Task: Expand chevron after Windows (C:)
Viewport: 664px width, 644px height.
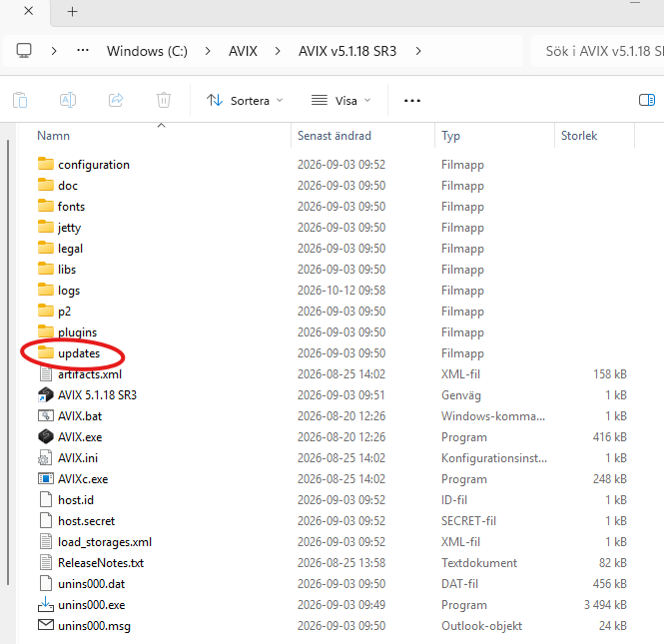Action: pyautogui.click(x=208, y=51)
